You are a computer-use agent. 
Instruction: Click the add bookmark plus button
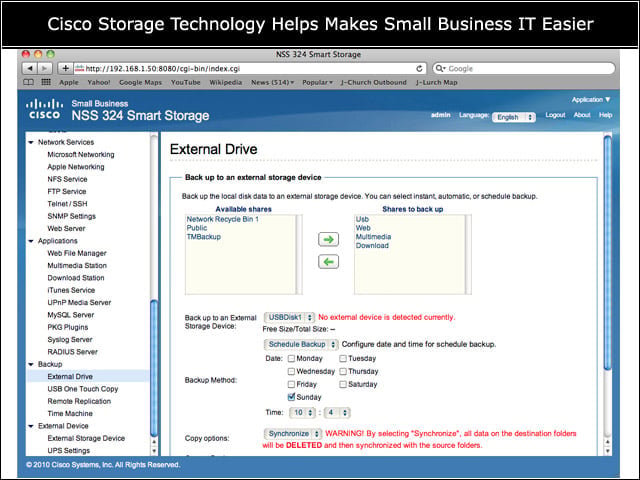coord(65,68)
